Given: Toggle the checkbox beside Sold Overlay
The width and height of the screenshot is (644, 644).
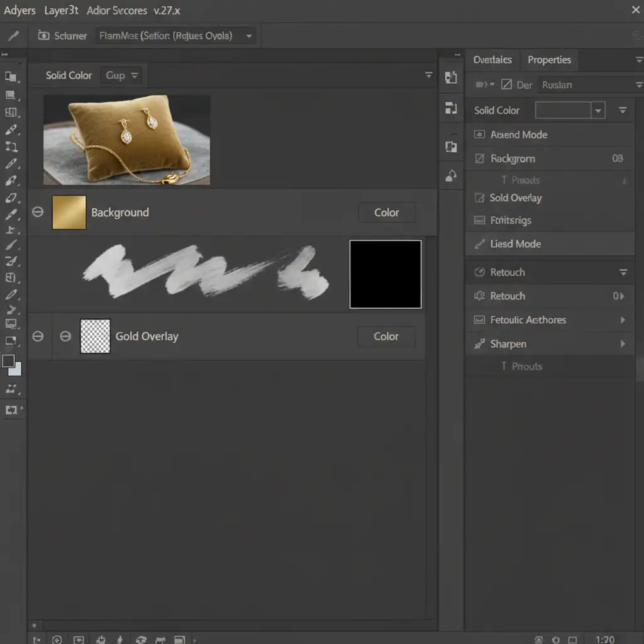Looking at the screenshot, I should 479,198.
